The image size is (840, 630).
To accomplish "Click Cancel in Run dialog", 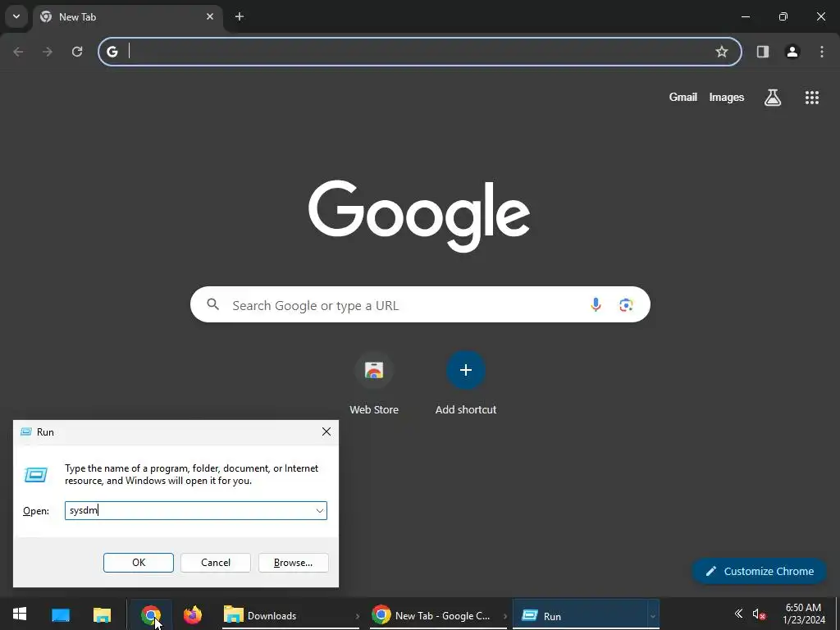I will point(216,563).
